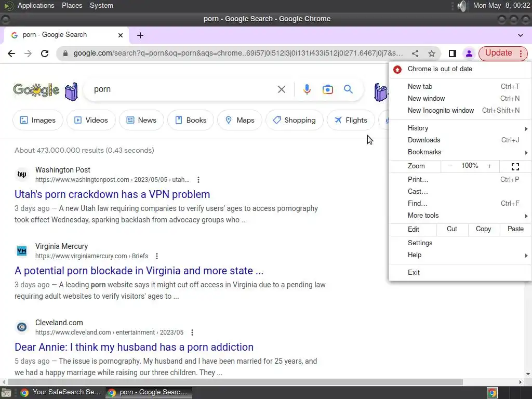This screenshot has width=532, height=399.
Task: Search by image with camera icon
Action: pos(327,89)
